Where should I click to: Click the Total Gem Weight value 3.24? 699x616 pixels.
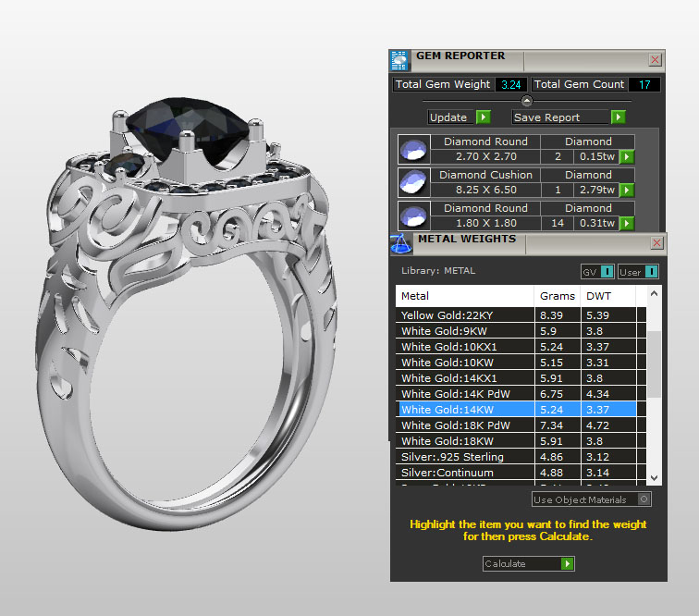pyautogui.click(x=511, y=84)
